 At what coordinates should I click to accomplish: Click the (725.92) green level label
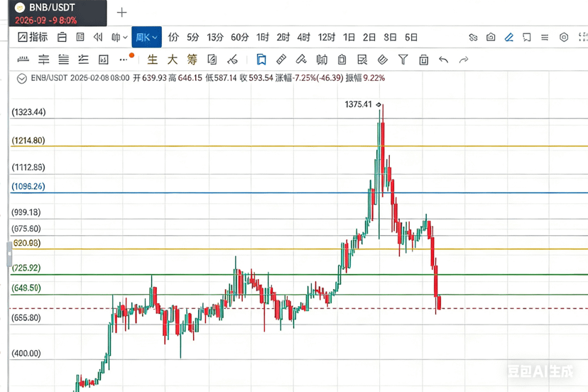(x=26, y=268)
